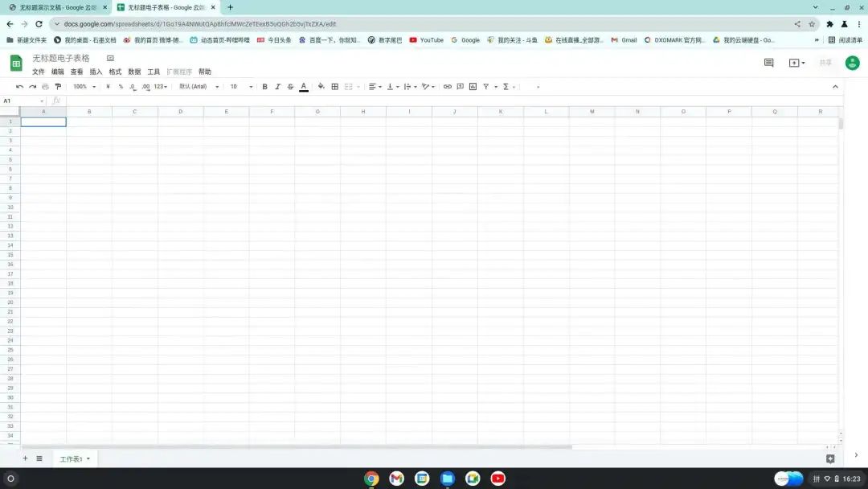Image resolution: width=868 pixels, height=489 pixels.
Task: Insert a chart from the toolbar
Action: (473, 87)
